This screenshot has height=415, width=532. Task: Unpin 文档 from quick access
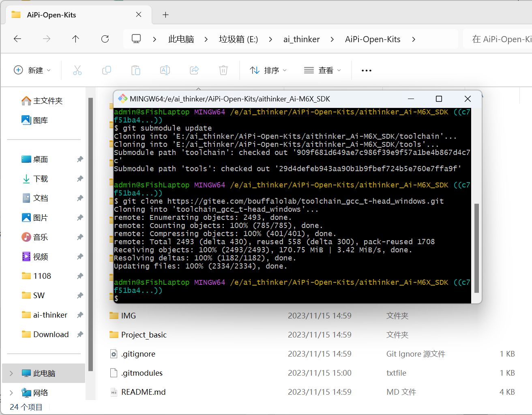coord(80,198)
